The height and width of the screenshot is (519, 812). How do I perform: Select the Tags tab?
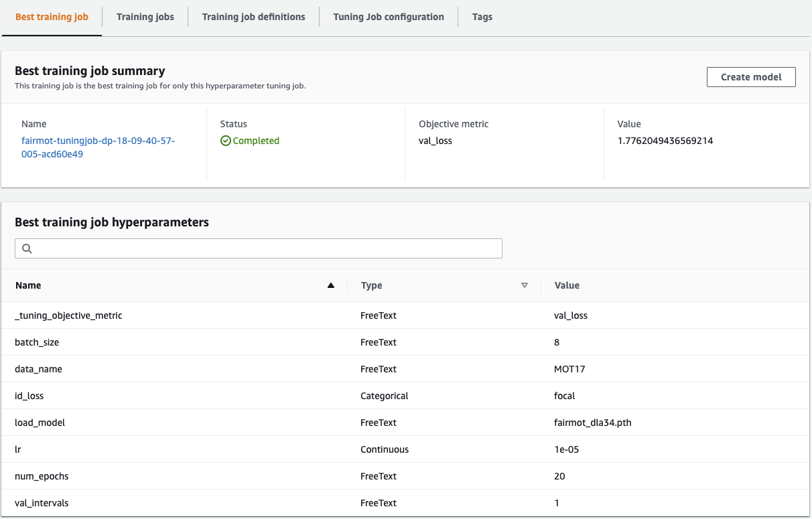tap(482, 17)
